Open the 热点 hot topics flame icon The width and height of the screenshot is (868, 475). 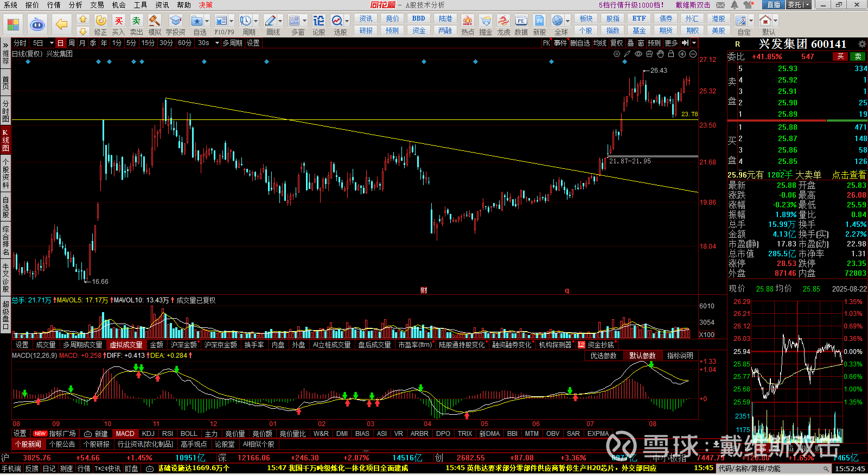(x=467, y=21)
